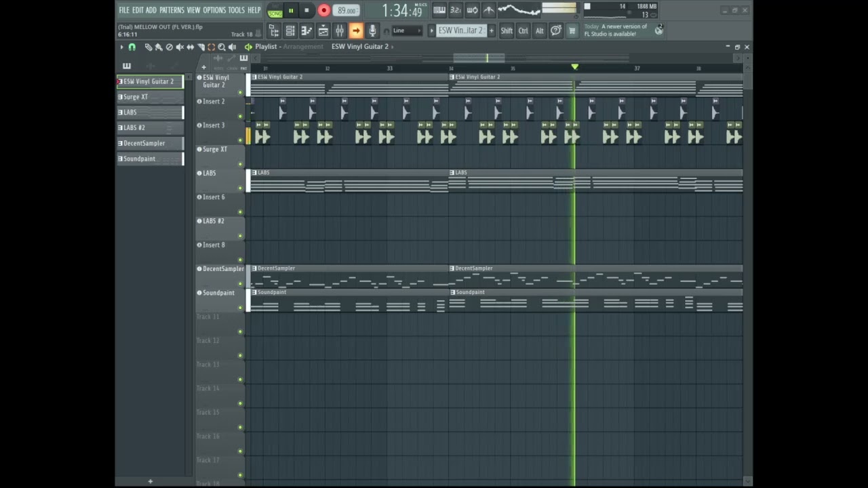Viewport: 868px width, 488px height.
Task: Select the Slice tool
Action: point(201,47)
